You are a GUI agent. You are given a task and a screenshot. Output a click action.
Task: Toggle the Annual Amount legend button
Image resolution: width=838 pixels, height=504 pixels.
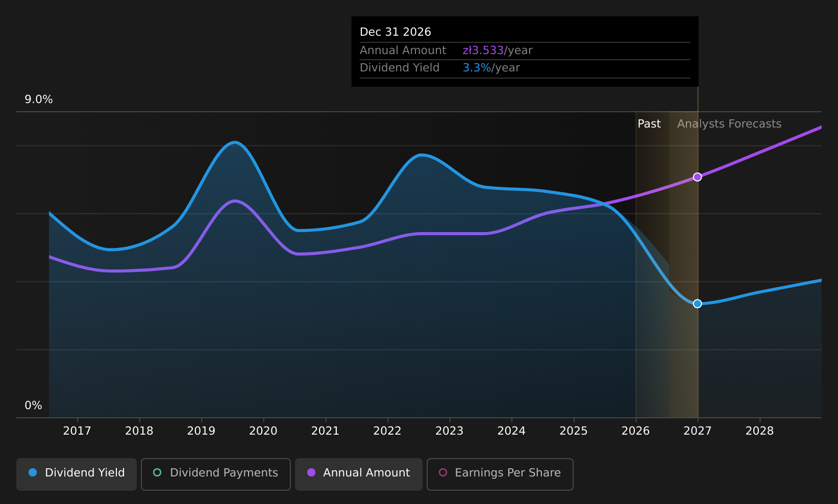coord(359,474)
